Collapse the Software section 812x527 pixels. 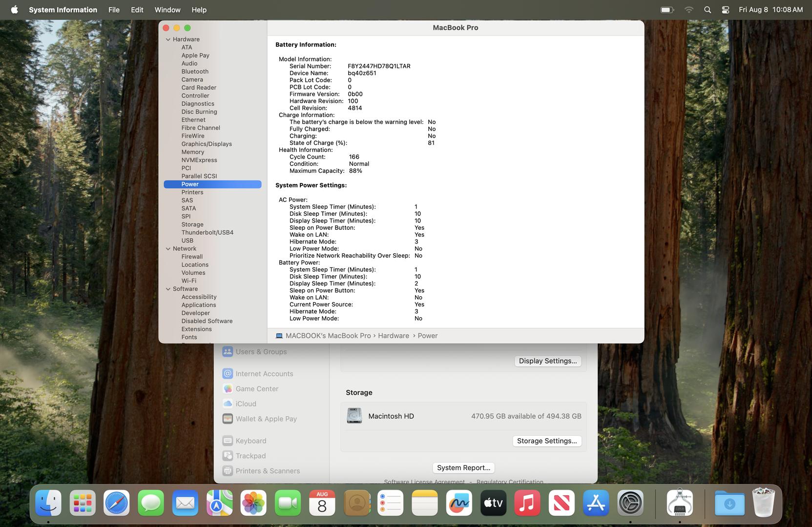[168, 289]
